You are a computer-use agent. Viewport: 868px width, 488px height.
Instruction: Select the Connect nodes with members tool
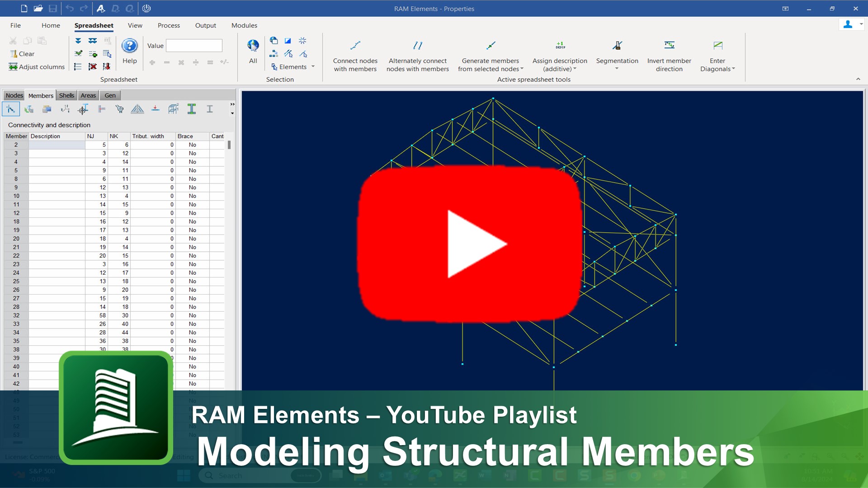click(x=355, y=53)
